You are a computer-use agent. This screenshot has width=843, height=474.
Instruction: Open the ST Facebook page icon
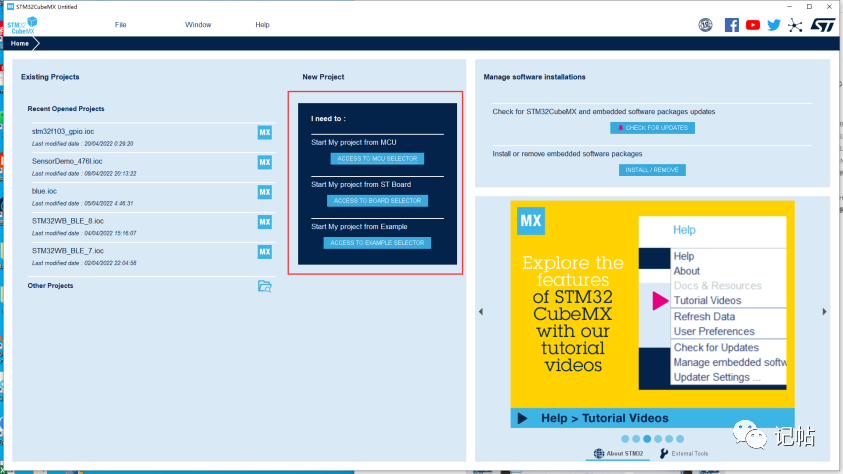(x=731, y=25)
